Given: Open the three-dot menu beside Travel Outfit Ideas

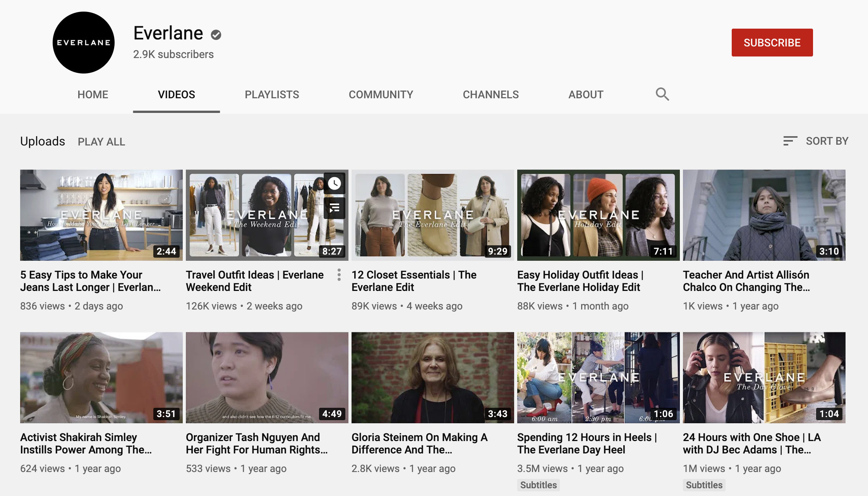Looking at the screenshot, I should (339, 275).
